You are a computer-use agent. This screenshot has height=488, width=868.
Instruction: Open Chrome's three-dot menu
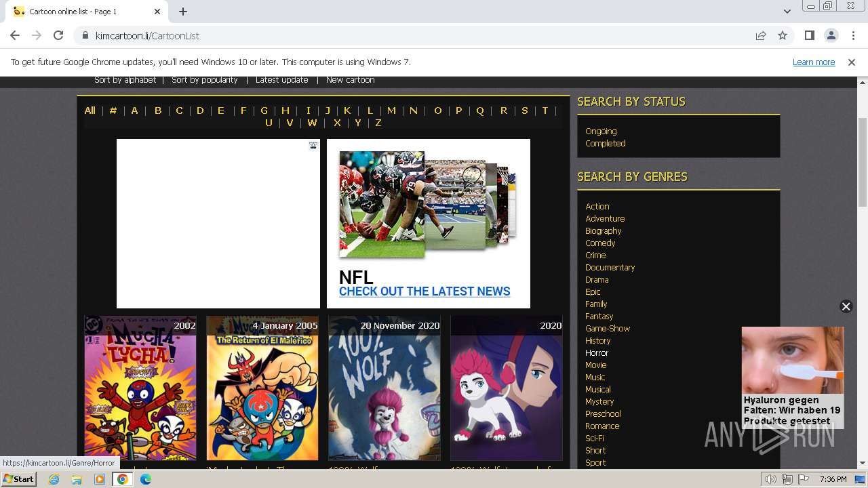point(853,35)
